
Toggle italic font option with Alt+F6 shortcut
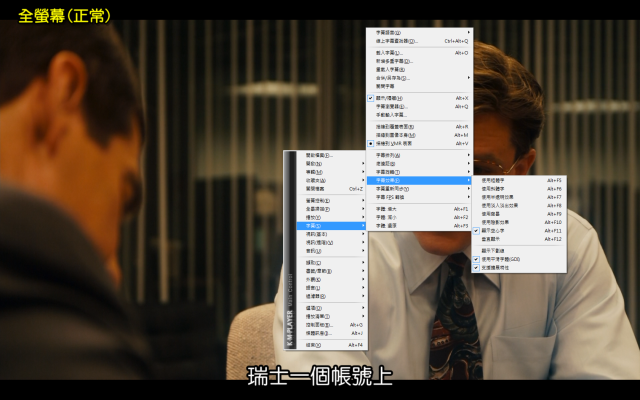[519, 189]
